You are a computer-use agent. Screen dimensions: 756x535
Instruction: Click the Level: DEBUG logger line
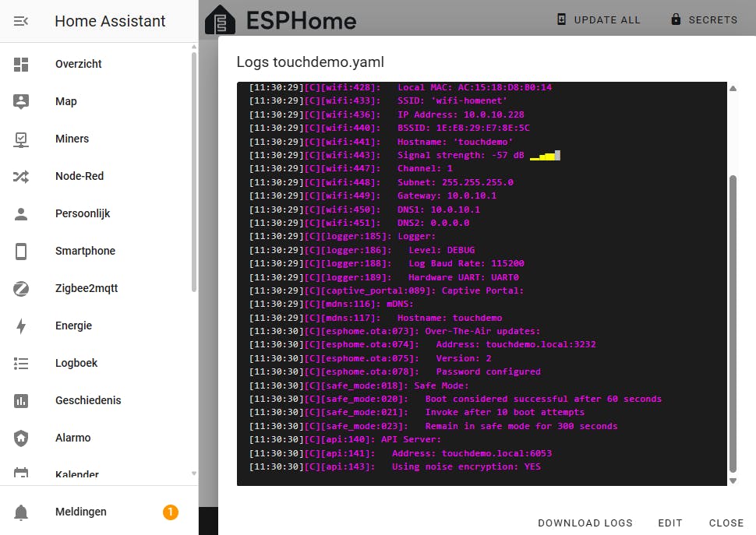tap(362, 251)
